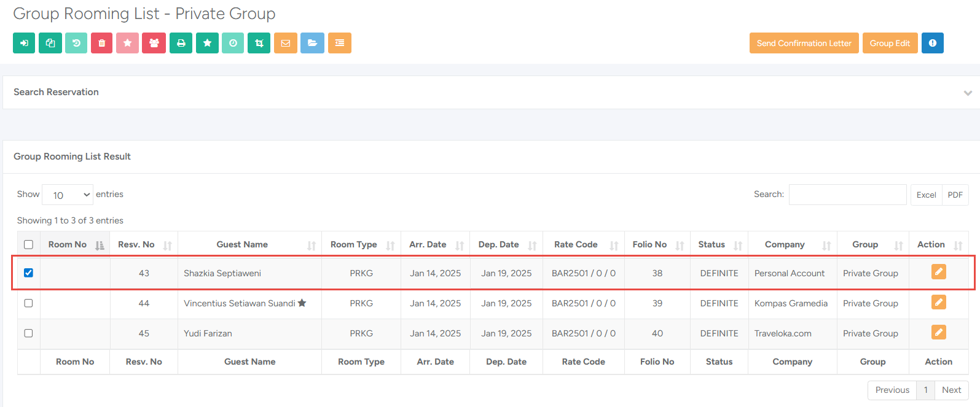Go to the Next page of results
The height and width of the screenshot is (407, 980).
point(951,390)
